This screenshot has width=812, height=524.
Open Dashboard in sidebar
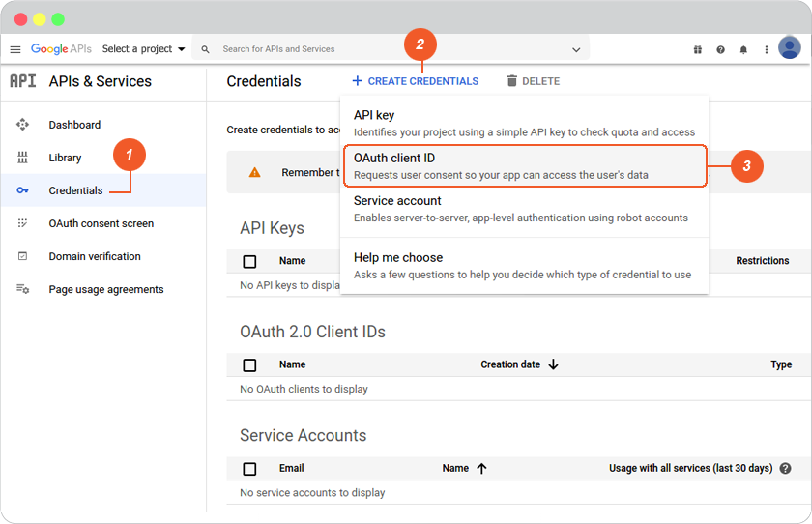[x=74, y=125]
